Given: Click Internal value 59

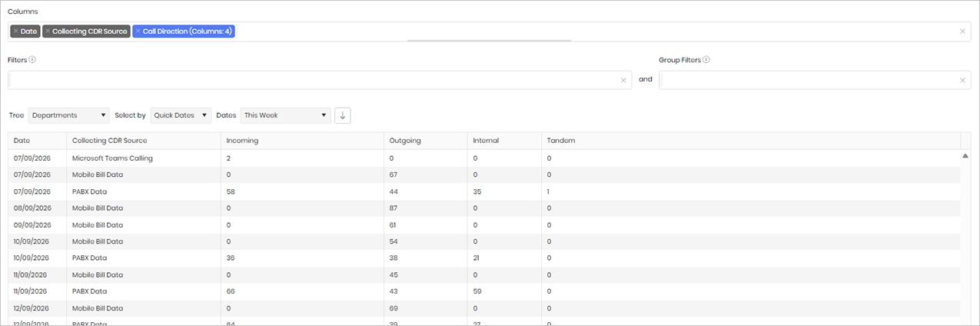Looking at the screenshot, I should click(x=477, y=291).
